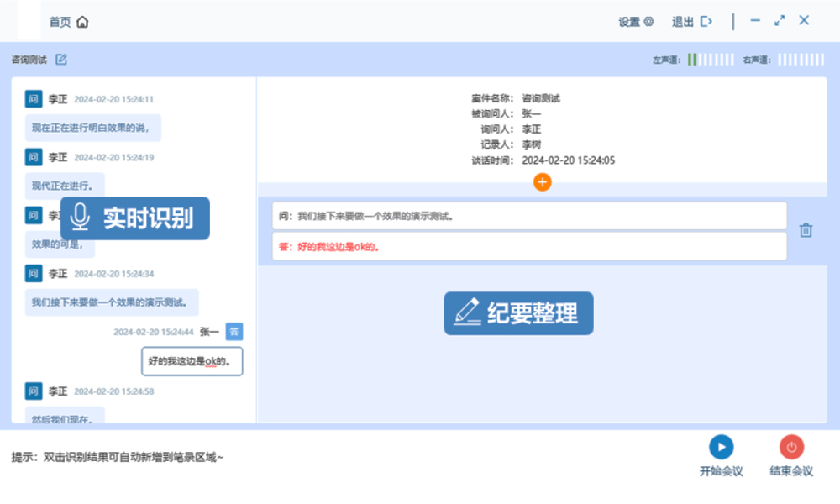Click the 退出 logout icon
This screenshot has height=504, width=840.
[x=706, y=22]
